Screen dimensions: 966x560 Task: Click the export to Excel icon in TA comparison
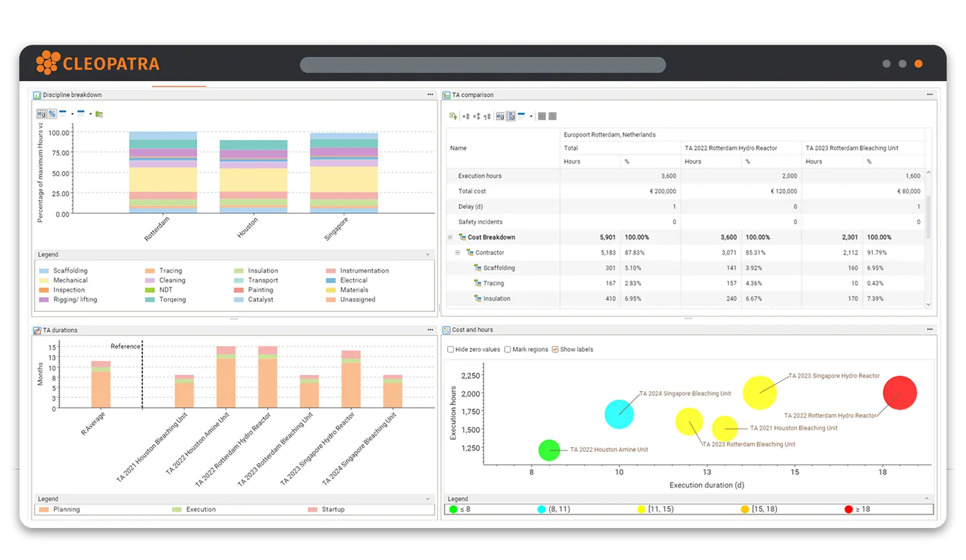[x=453, y=116]
